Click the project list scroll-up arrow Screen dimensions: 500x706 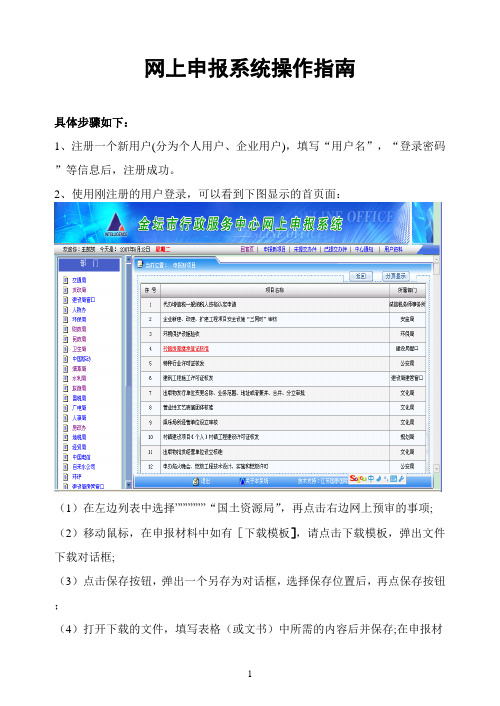click(x=436, y=260)
